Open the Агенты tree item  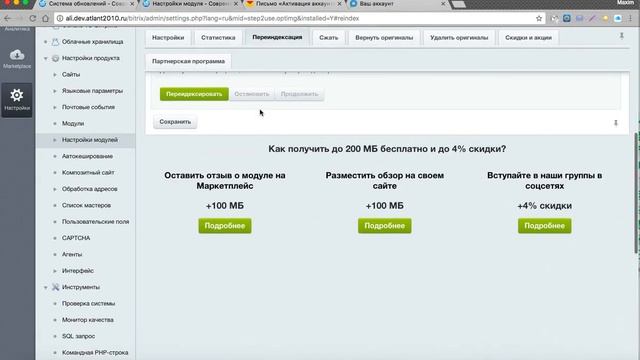tap(72, 254)
